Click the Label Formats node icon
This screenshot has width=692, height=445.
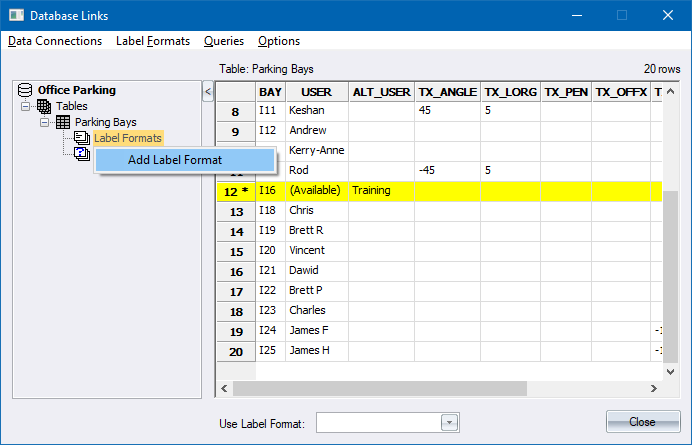pos(82,138)
